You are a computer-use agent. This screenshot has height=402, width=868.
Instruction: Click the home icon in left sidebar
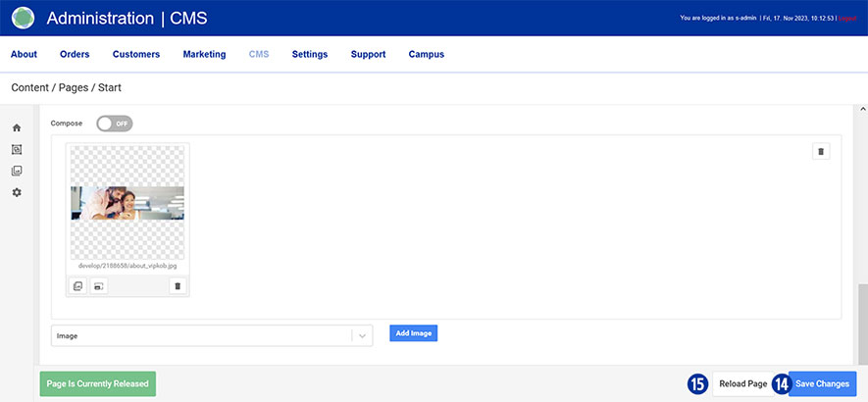point(17,127)
